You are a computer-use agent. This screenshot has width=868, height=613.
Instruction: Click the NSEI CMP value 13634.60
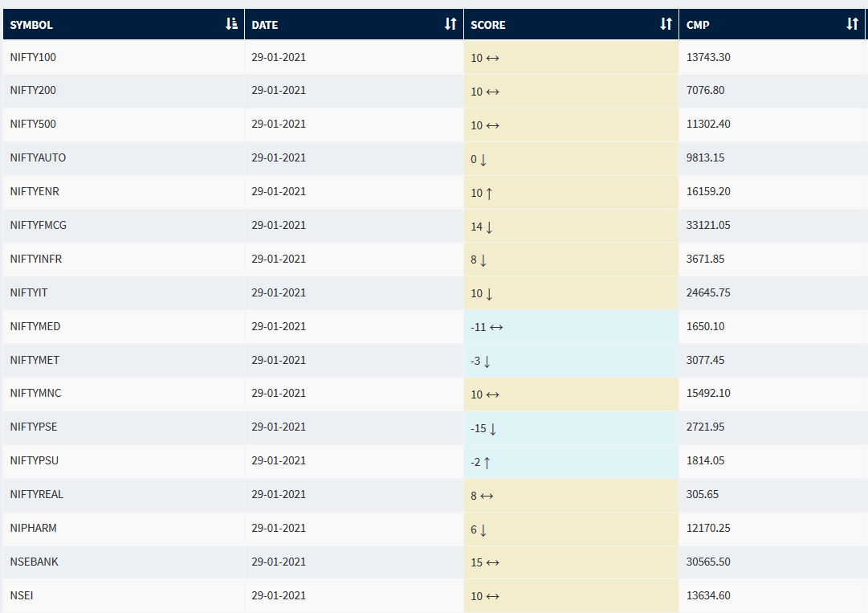click(x=708, y=595)
